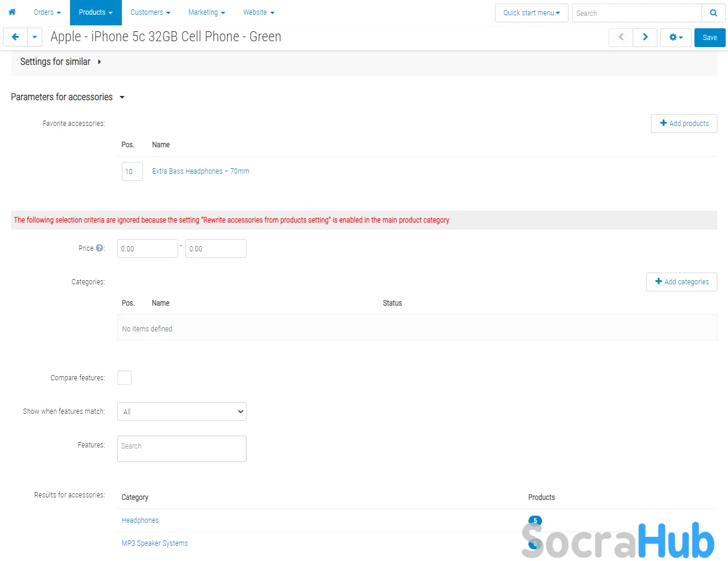Open the Marketing menu
The height and width of the screenshot is (561, 728).
207,12
